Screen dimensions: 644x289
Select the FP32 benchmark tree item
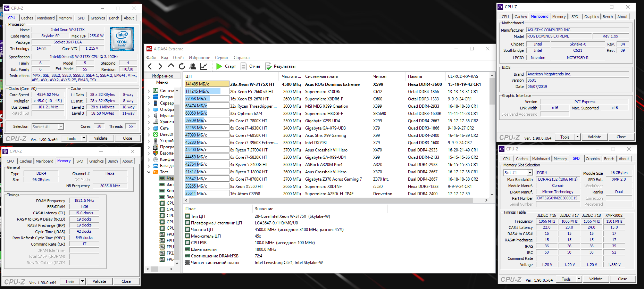click(166, 253)
